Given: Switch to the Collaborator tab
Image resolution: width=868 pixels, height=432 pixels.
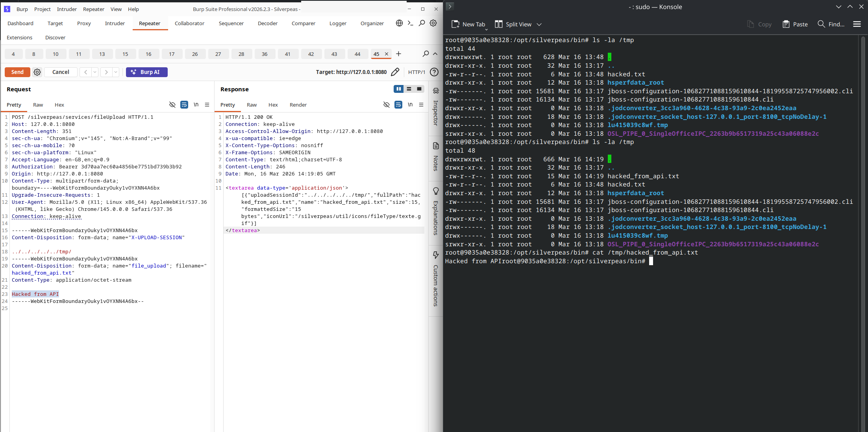Looking at the screenshot, I should tap(189, 23).
